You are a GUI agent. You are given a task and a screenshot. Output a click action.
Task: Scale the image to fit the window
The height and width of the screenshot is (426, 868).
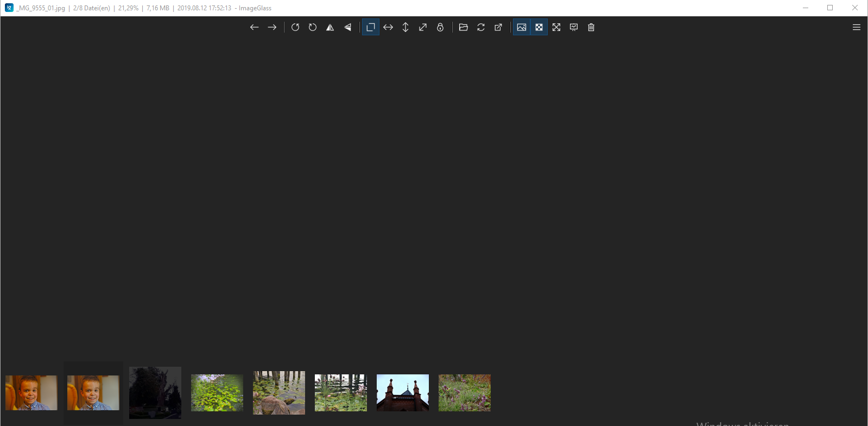tap(423, 27)
